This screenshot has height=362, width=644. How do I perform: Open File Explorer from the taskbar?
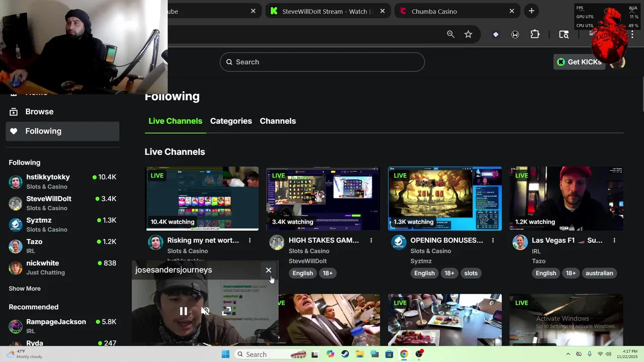[x=360, y=354]
